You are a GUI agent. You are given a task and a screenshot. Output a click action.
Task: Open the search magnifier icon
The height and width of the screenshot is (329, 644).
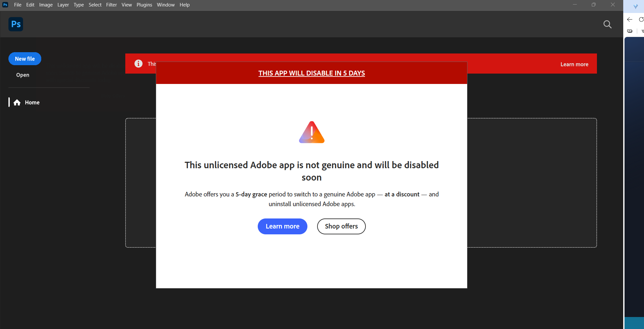click(607, 24)
